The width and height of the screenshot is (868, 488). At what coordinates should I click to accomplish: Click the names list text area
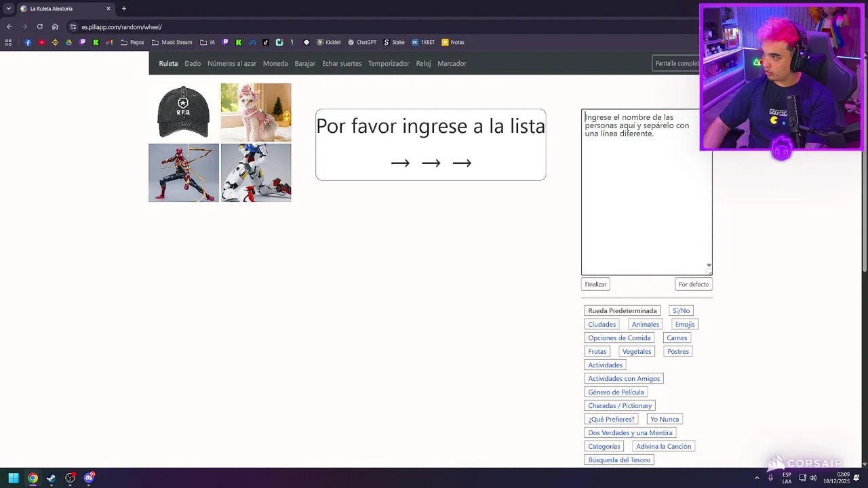(646, 192)
